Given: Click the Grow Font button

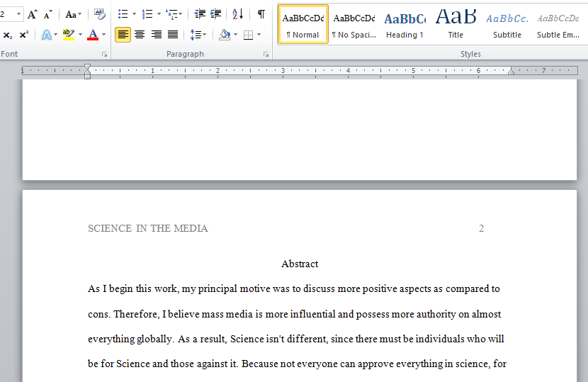Looking at the screenshot, I should tap(33, 15).
